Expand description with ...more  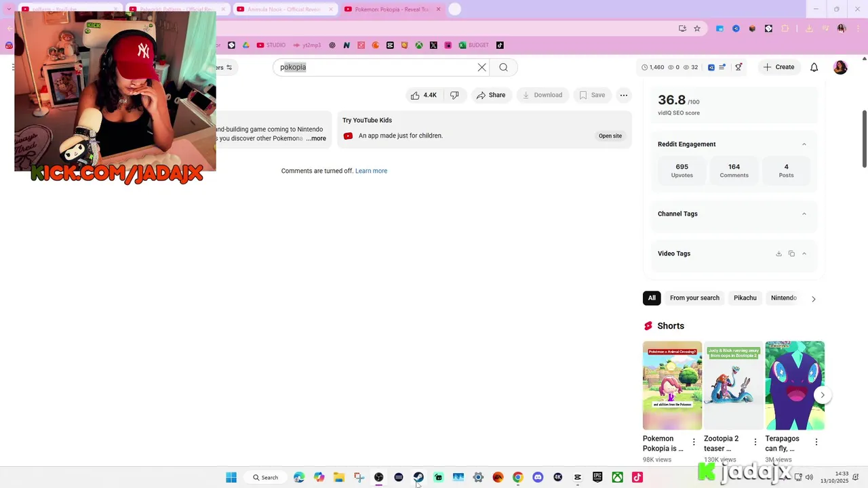[316, 138]
